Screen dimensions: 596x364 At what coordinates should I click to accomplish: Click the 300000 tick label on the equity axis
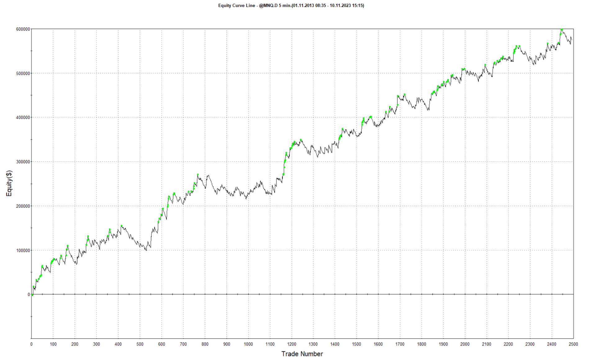[23, 162]
